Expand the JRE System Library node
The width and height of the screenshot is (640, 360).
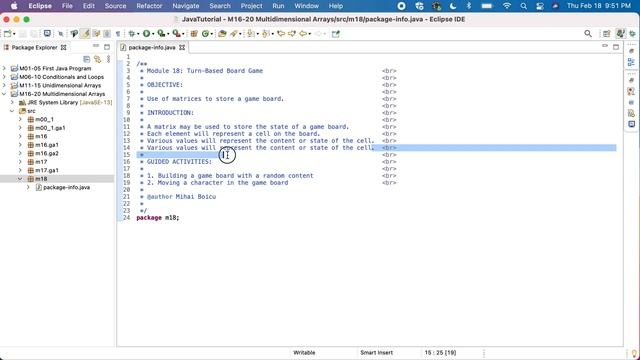(x=12, y=102)
